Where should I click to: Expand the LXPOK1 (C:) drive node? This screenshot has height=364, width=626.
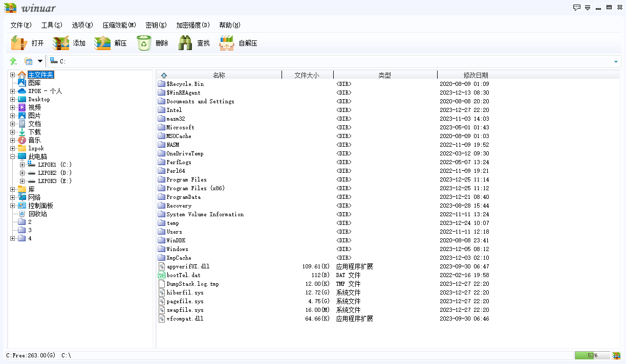22,165
